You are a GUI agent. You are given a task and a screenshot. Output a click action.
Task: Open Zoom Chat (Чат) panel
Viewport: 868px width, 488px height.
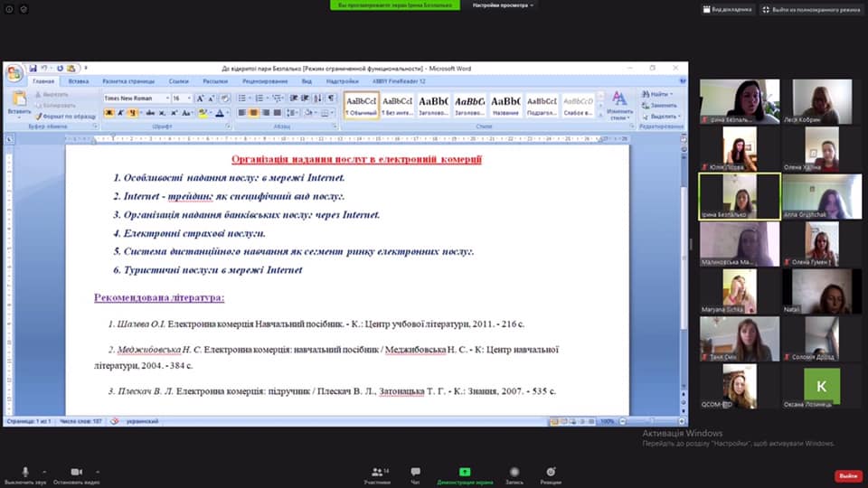pyautogui.click(x=415, y=475)
